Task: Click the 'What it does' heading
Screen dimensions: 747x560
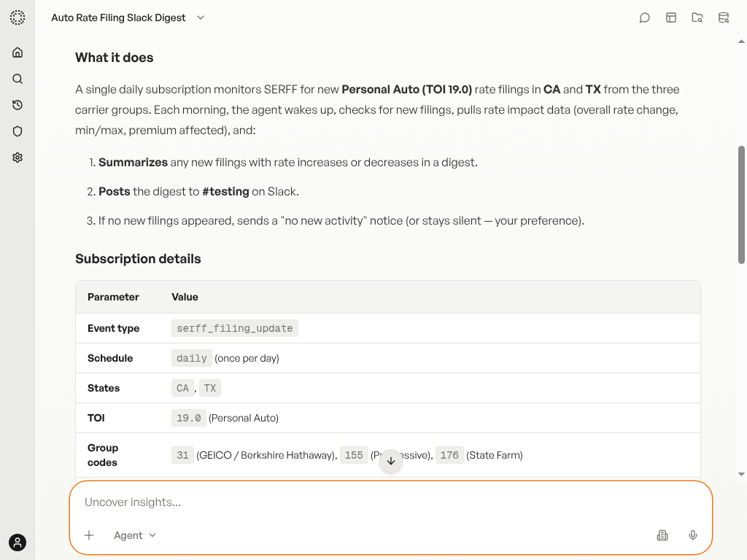Action: tap(115, 58)
